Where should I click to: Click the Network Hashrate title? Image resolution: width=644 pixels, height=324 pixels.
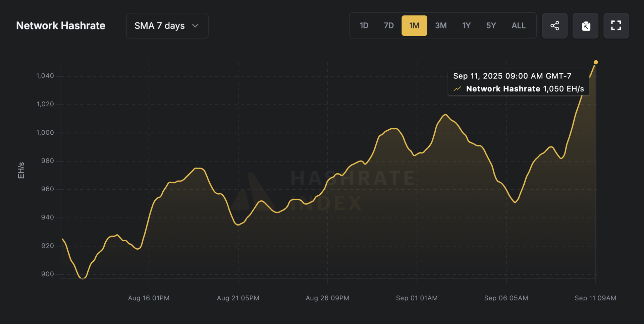pos(61,26)
